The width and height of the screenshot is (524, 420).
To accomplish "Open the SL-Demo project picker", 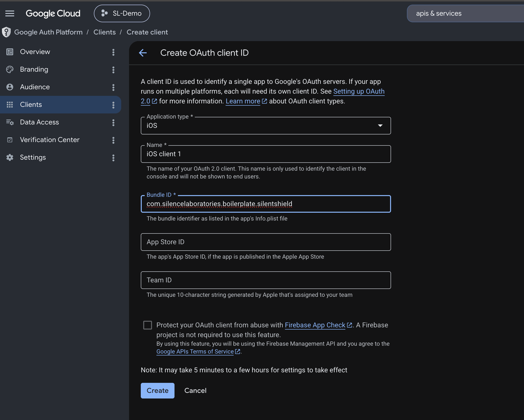I will pyautogui.click(x=122, y=13).
